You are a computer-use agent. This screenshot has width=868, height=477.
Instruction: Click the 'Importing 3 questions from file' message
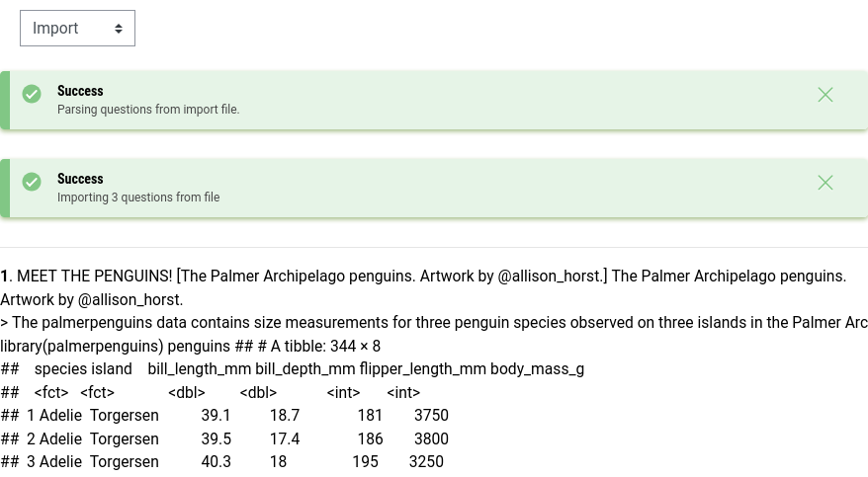tap(138, 198)
